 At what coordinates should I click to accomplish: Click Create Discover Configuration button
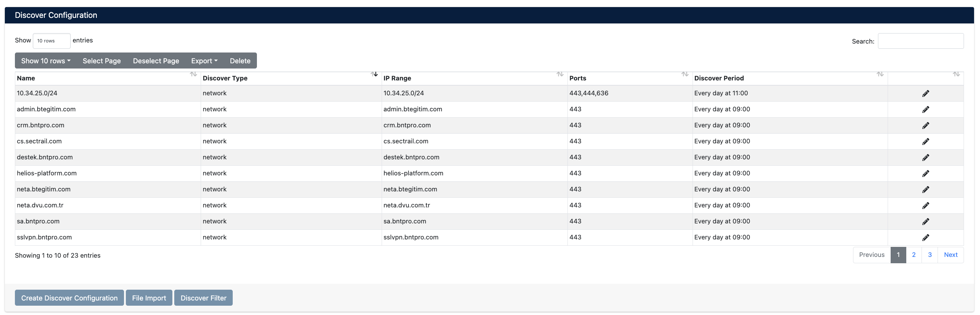69,298
